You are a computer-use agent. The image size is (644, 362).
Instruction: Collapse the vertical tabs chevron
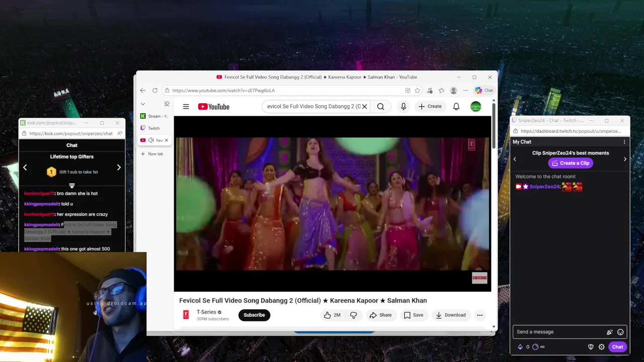(x=143, y=104)
